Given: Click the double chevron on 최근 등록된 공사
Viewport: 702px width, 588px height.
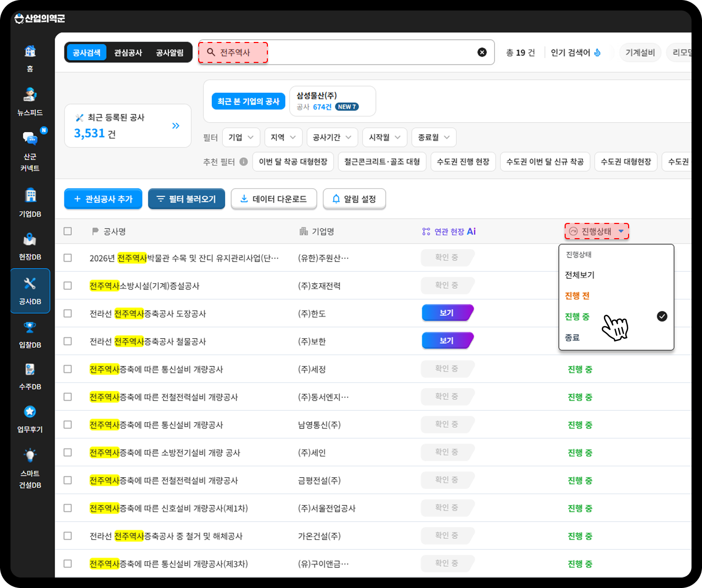Looking at the screenshot, I should click(x=176, y=125).
